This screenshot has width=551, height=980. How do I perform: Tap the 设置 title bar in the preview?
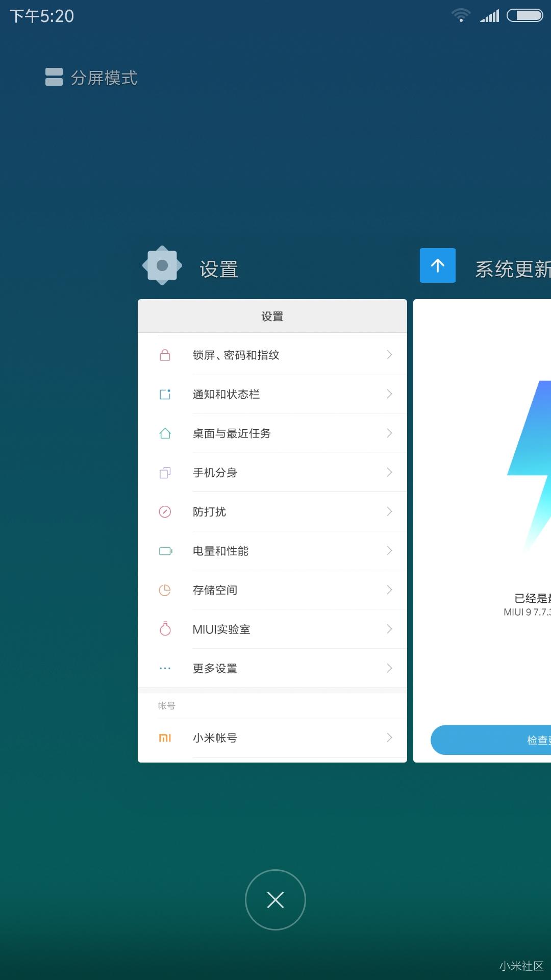[272, 316]
